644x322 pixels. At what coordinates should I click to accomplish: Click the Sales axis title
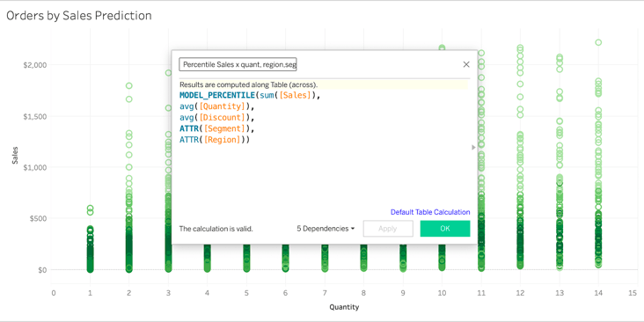[15, 155]
